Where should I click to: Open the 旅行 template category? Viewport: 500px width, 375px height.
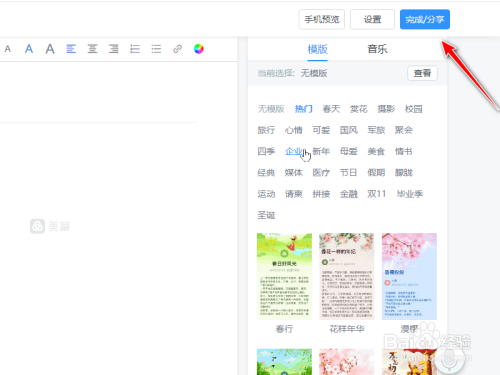click(266, 130)
